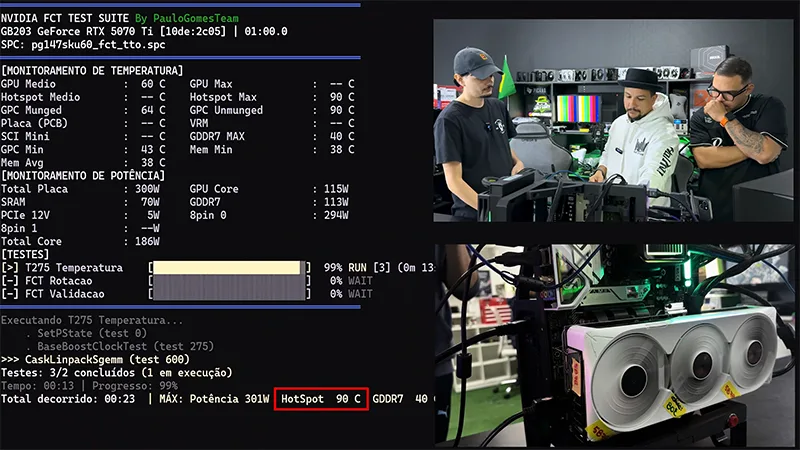Click the '8pin 0' 294W reading
Screen dimensions: 800x450
[x=336, y=215]
